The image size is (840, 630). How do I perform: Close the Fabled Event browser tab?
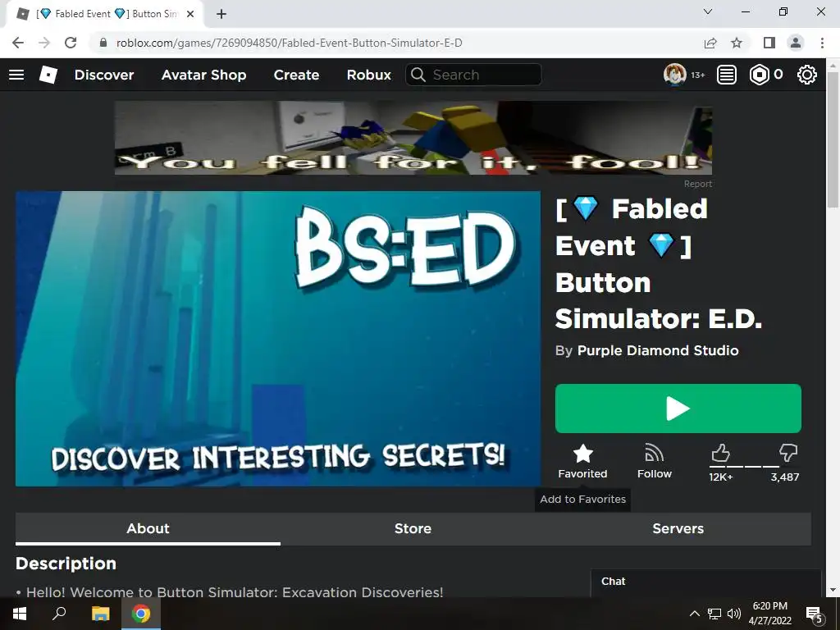pos(190,15)
